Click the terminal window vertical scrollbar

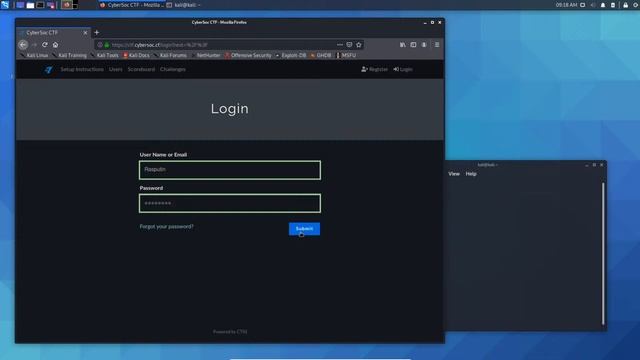[603, 253]
